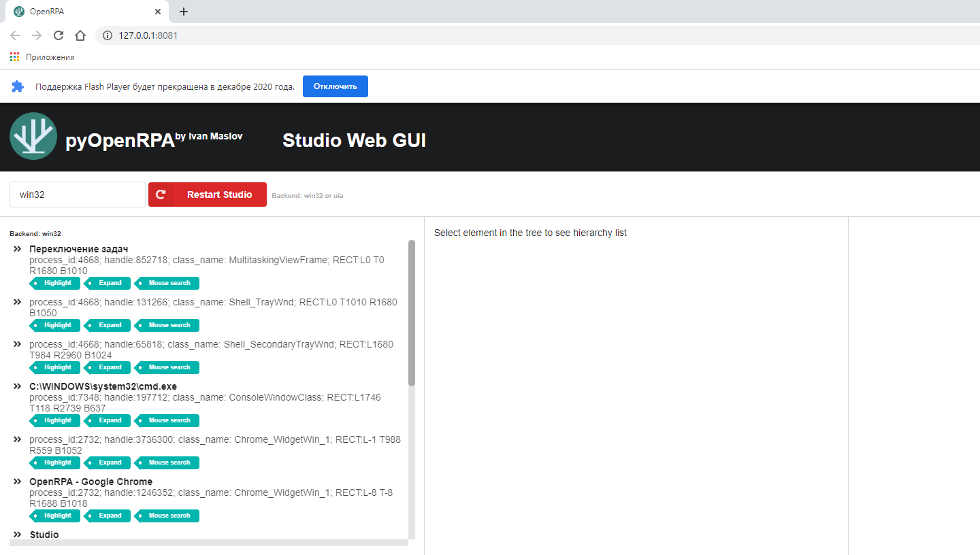Click 'Select element in the tree' hint text

point(530,233)
